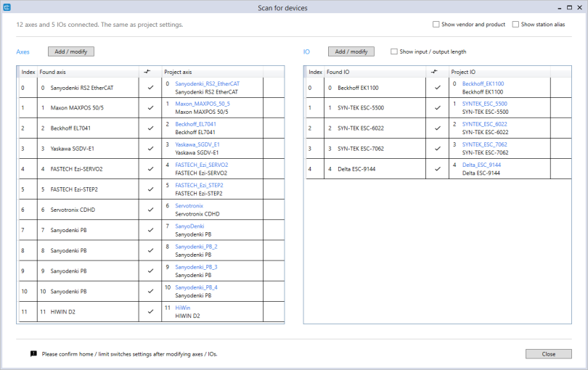Screen dimensions: 588x370
Task: Select the Yaskawa_SGDV_E1 project axis link
Action: 197,144
